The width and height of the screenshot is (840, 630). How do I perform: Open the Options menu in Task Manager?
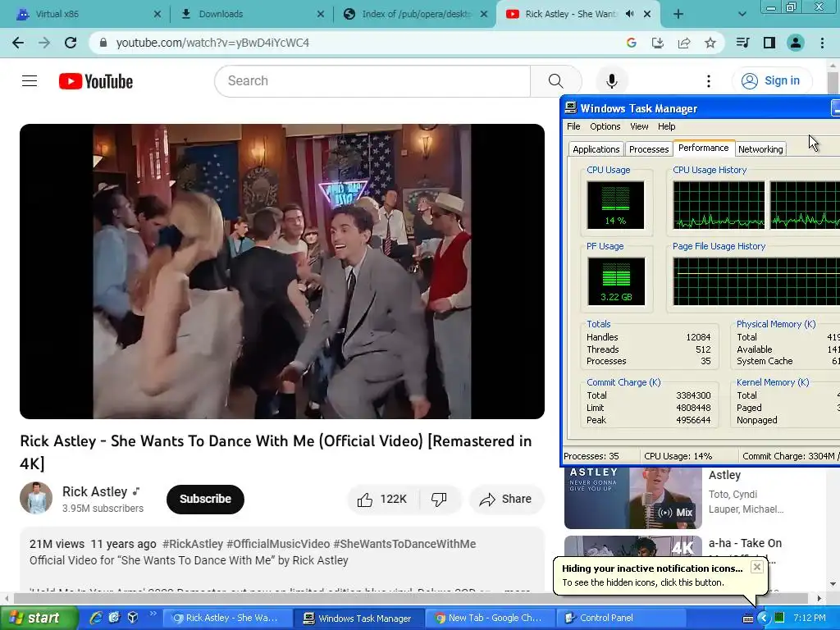605,126
